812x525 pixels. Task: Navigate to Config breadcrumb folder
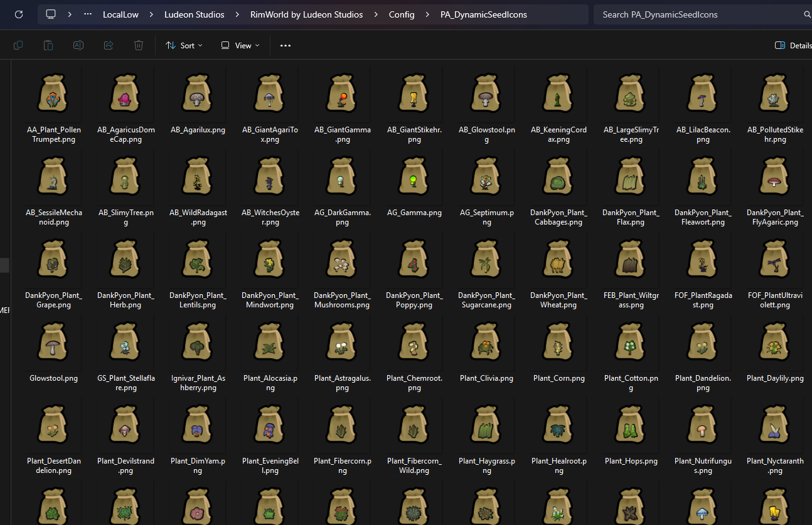pyautogui.click(x=402, y=14)
